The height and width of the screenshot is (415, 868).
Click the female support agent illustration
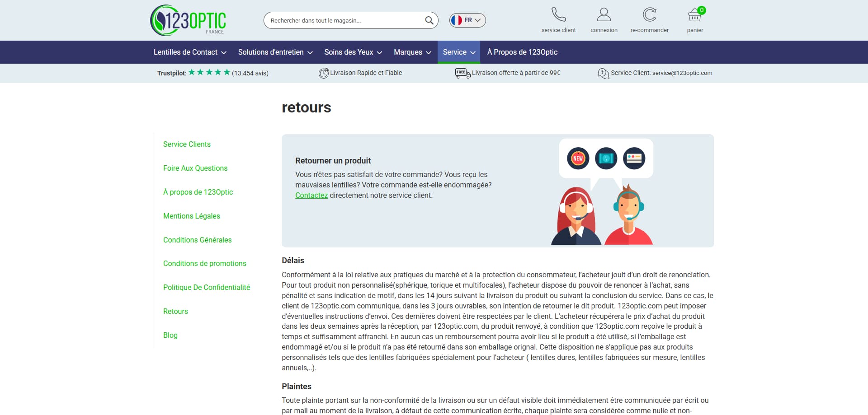(576, 216)
